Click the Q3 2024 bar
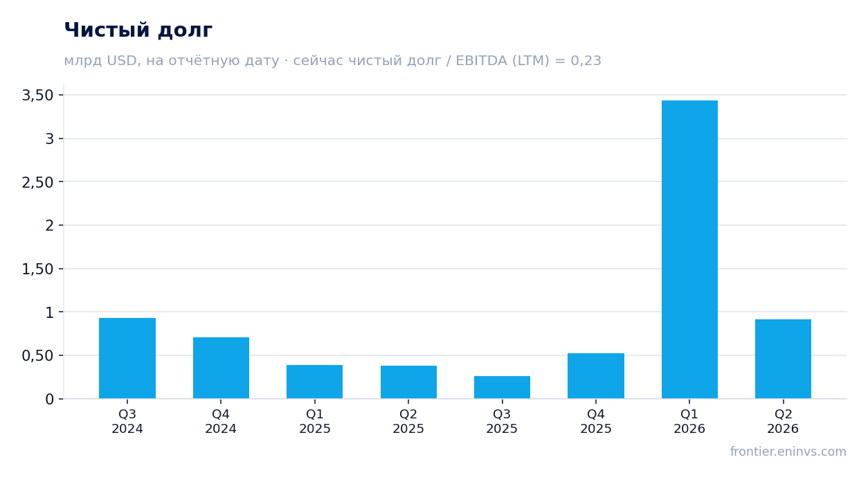Image resolution: width=868 pixels, height=480 pixels. tap(127, 358)
